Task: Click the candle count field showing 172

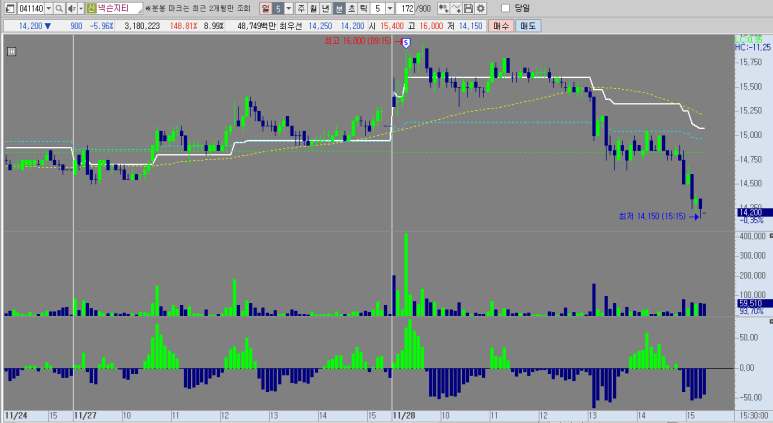Action: pyautogui.click(x=405, y=8)
